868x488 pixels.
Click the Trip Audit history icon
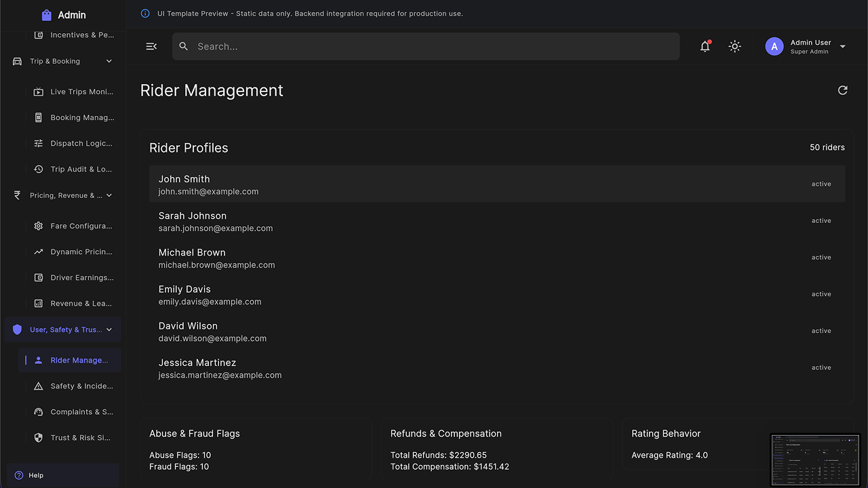38,169
